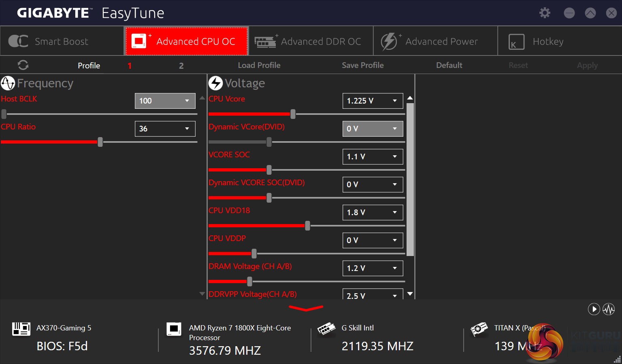The width and height of the screenshot is (622, 364).
Task: Click the Hotkey keyboard key icon
Action: (516, 42)
